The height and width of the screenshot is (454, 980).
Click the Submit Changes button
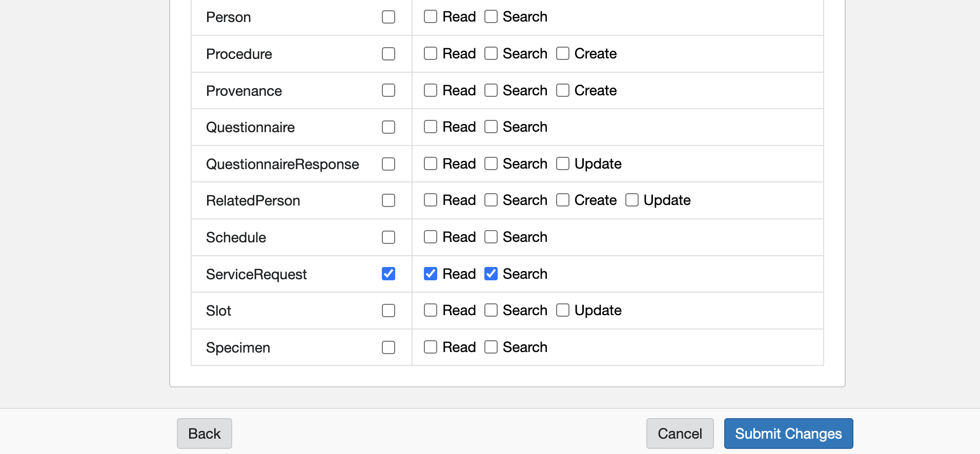[x=788, y=434]
